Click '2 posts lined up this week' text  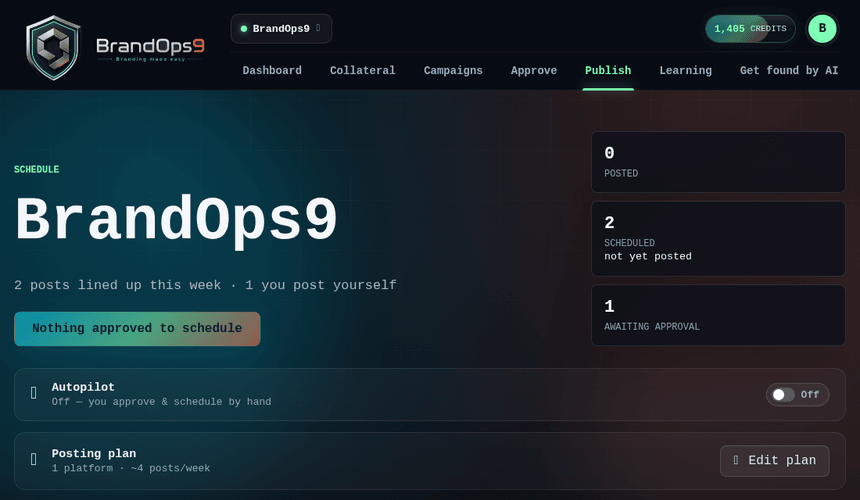tap(117, 285)
